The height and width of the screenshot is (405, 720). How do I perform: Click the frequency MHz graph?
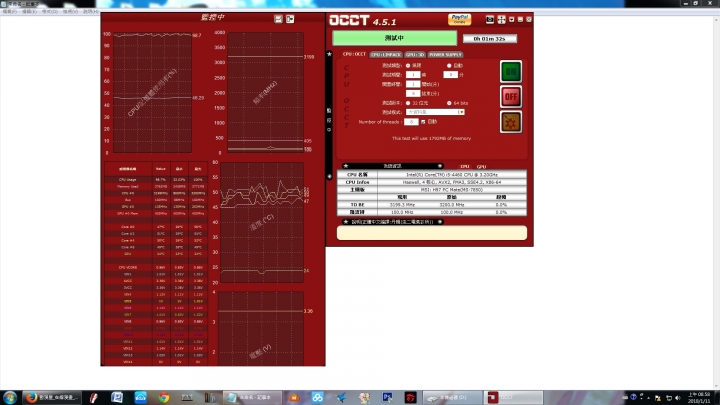tap(265, 93)
